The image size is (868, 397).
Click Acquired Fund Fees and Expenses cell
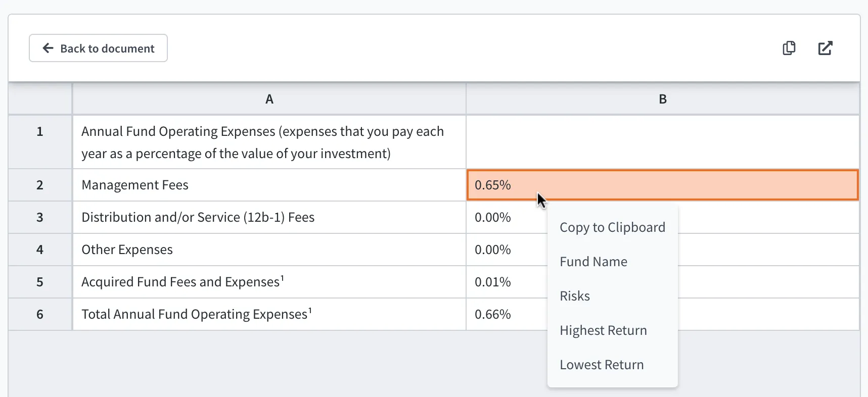coord(269,282)
